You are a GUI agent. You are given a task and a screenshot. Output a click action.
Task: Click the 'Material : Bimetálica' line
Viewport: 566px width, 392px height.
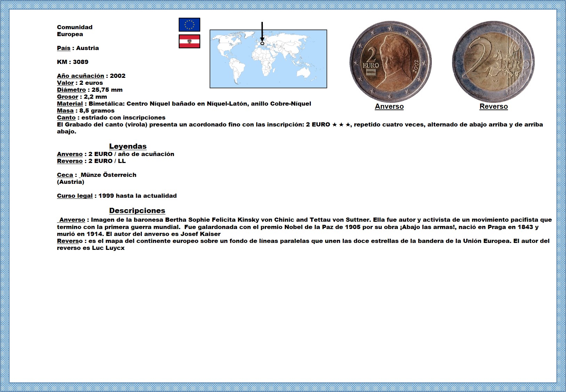coord(184,104)
